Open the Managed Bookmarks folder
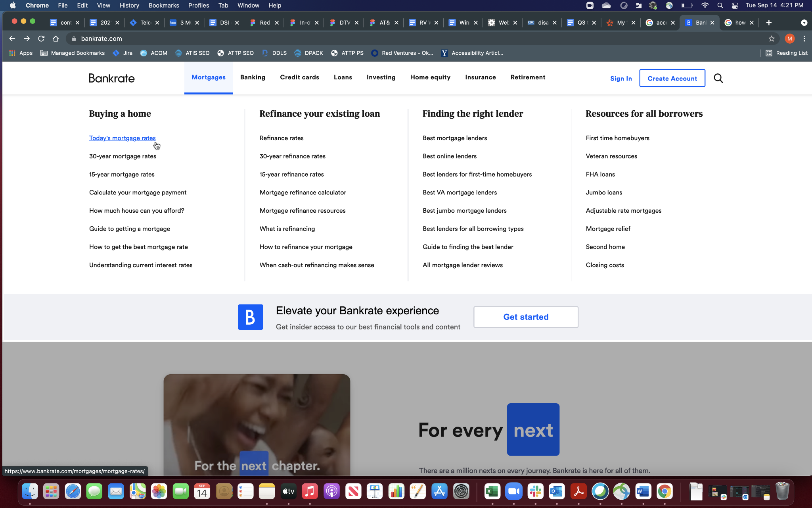The width and height of the screenshot is (812, 508). pyautogui.click(x=73, y=53)
